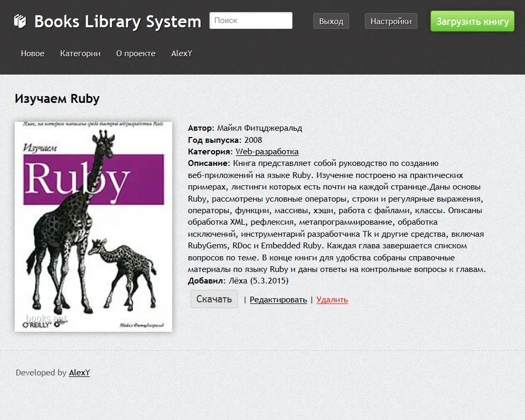This screenshot has height=420, width=525.
Task: Click the books logo icon in header
Action: coord(20,21)
